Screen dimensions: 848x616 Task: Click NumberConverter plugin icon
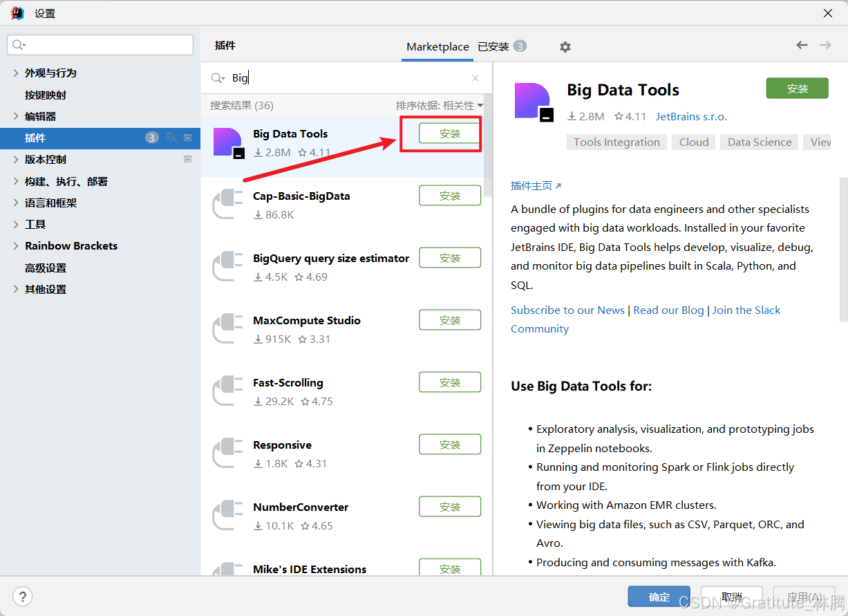[228, 516]
